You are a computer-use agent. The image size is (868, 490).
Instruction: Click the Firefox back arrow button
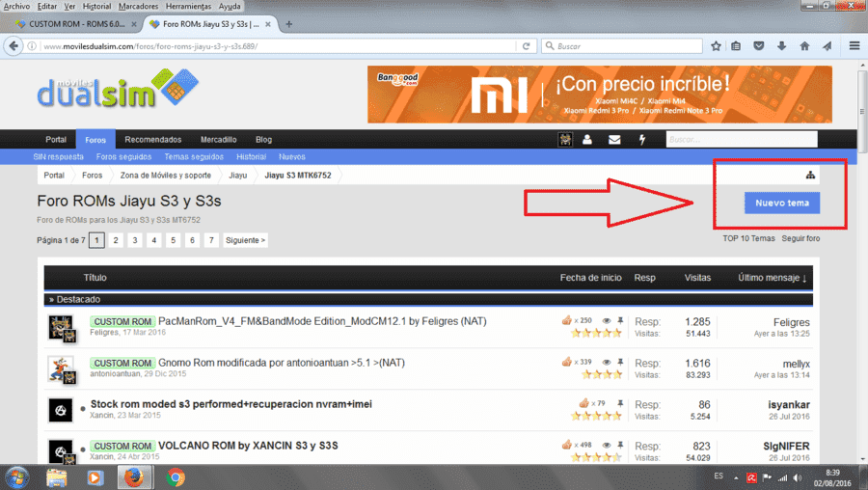click(14, 46)
